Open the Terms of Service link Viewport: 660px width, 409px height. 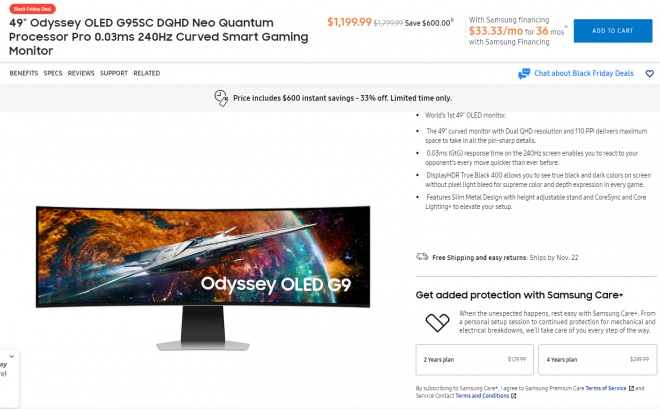point(606,388)
